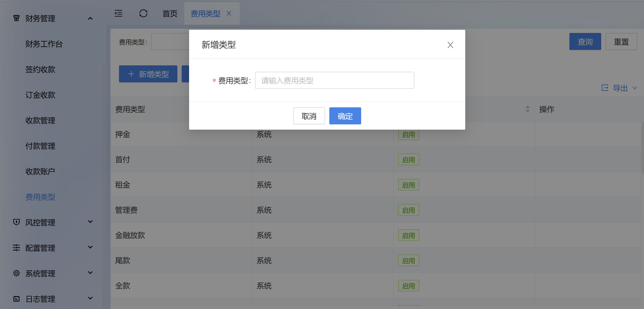Viewport: 644px width, 309px height.
Task: Click the column sort arrows icon
Action: click(x=527, y=109)
